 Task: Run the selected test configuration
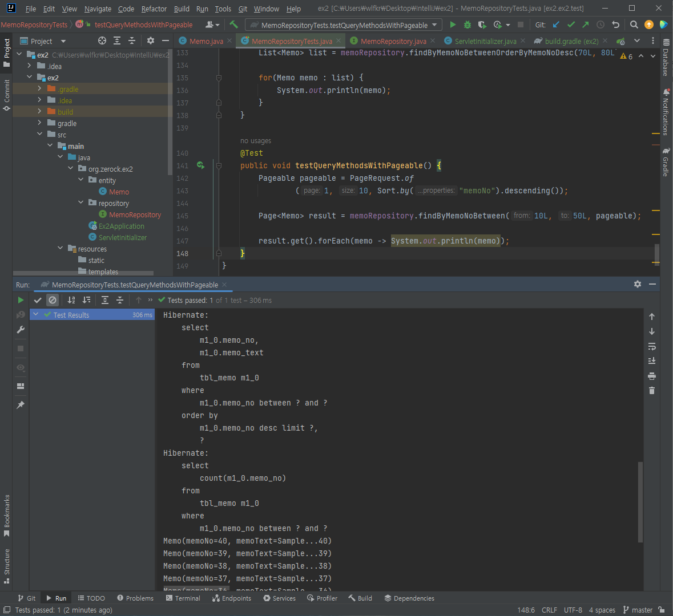[453, 25]
